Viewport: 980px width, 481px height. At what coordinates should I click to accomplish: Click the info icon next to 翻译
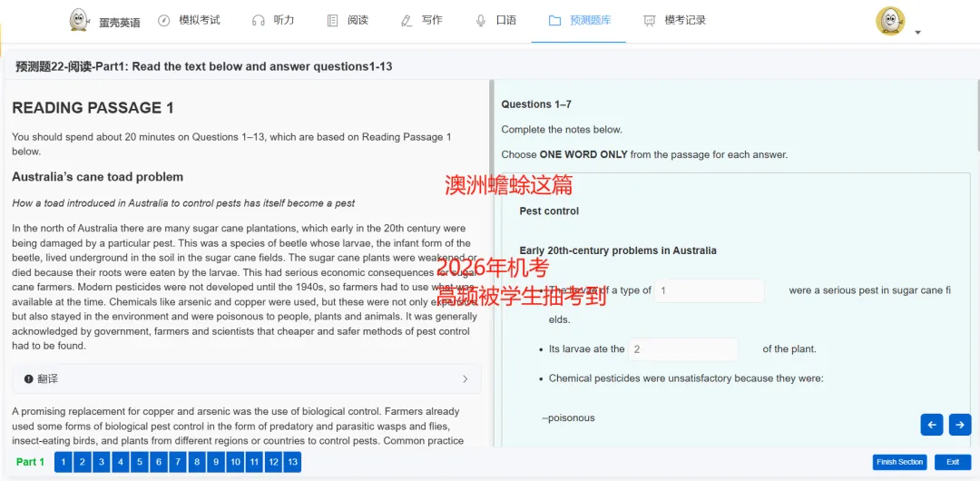coord(28,379)
